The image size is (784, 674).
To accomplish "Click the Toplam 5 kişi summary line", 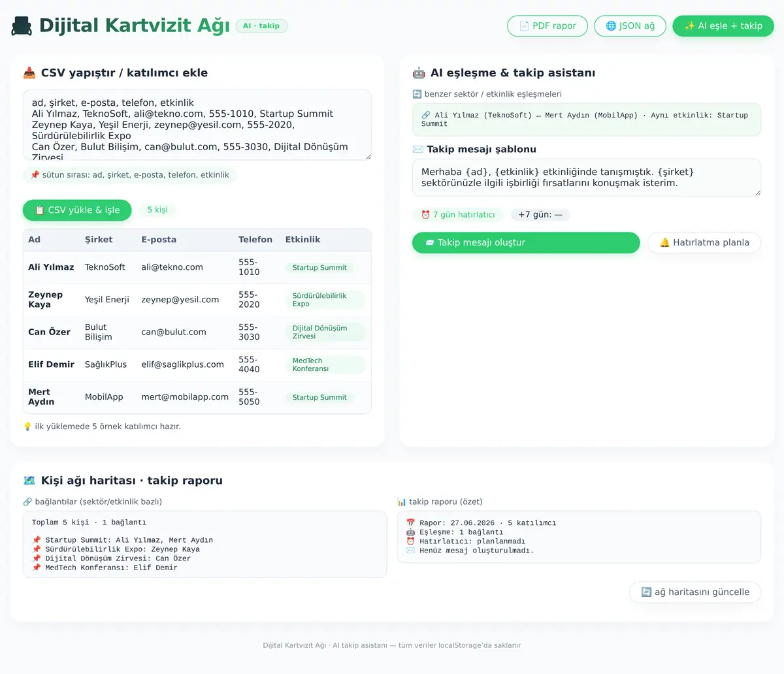I will (x=89, y=522).
